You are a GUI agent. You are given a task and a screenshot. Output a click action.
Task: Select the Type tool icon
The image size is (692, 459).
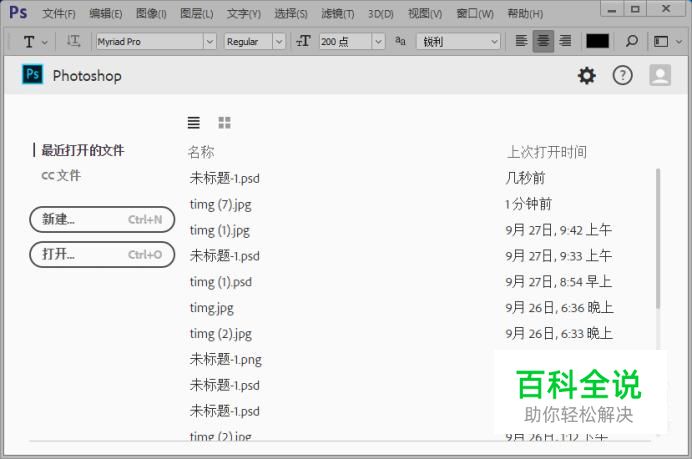tap(29, 42)
